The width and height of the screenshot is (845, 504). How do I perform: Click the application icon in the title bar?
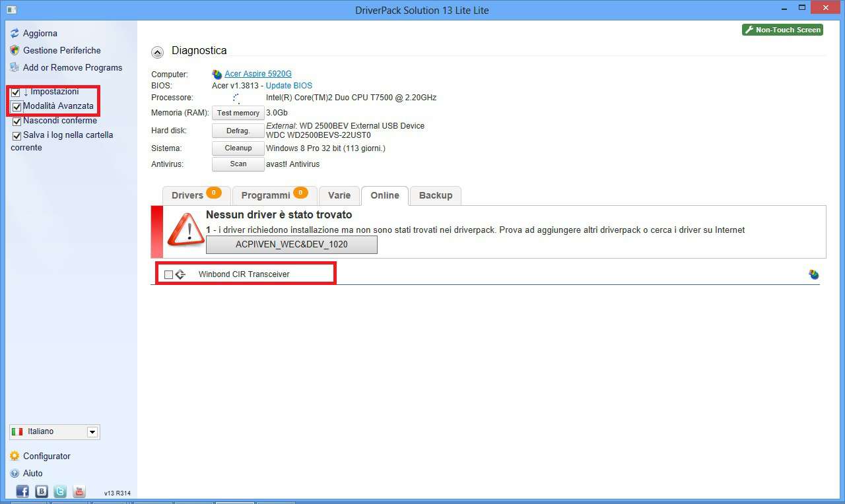click(11, 10)
